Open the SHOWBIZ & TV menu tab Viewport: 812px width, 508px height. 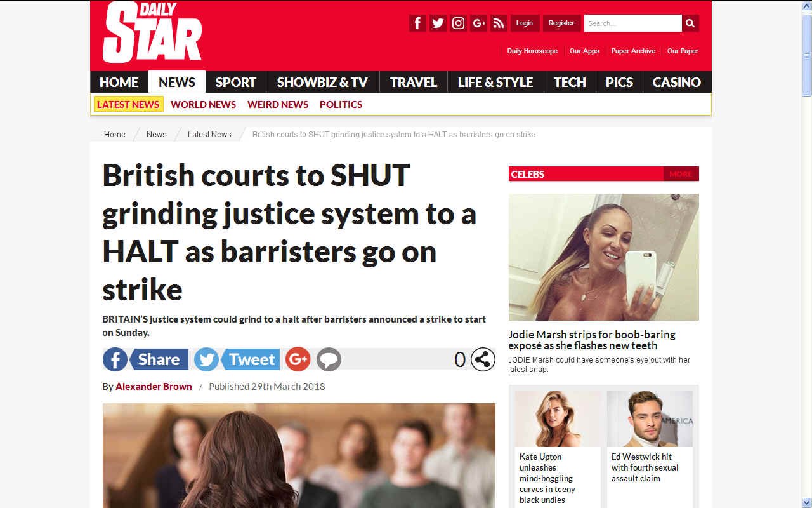[322, 82]
